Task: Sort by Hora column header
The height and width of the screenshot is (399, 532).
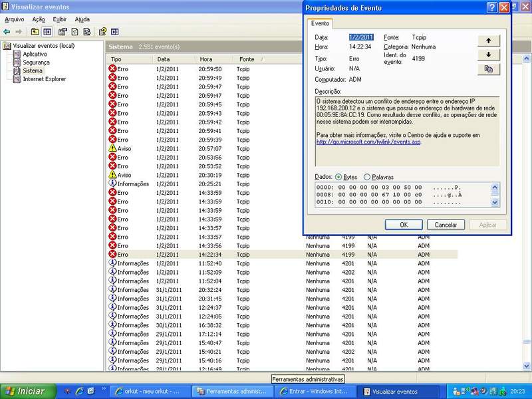Action: (214, 59)
